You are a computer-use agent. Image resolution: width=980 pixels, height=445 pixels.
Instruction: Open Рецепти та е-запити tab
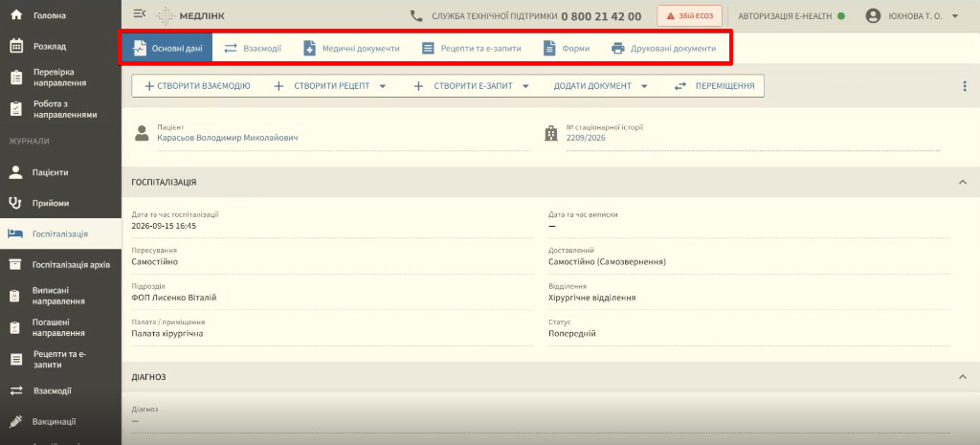tap(471, 48)
